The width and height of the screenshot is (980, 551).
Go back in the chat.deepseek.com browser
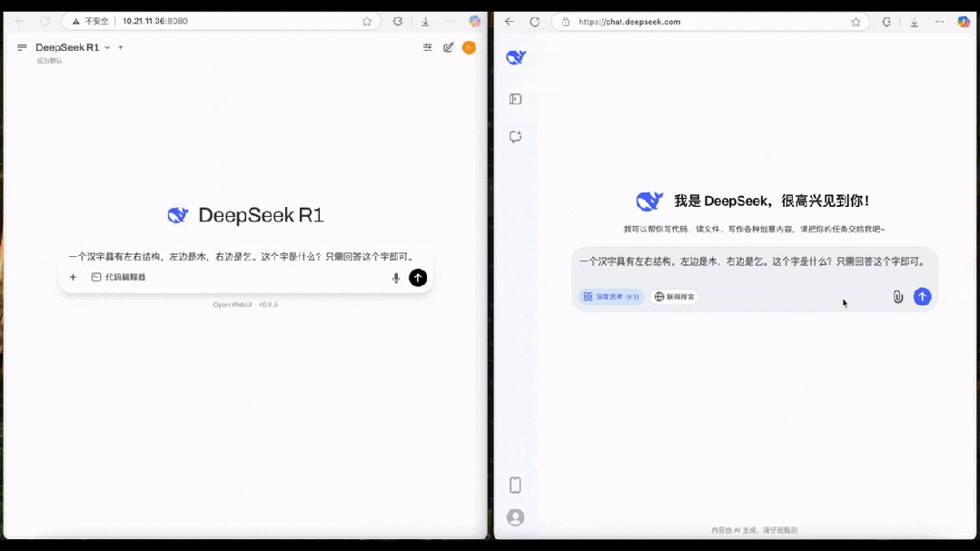click(510, 22)
